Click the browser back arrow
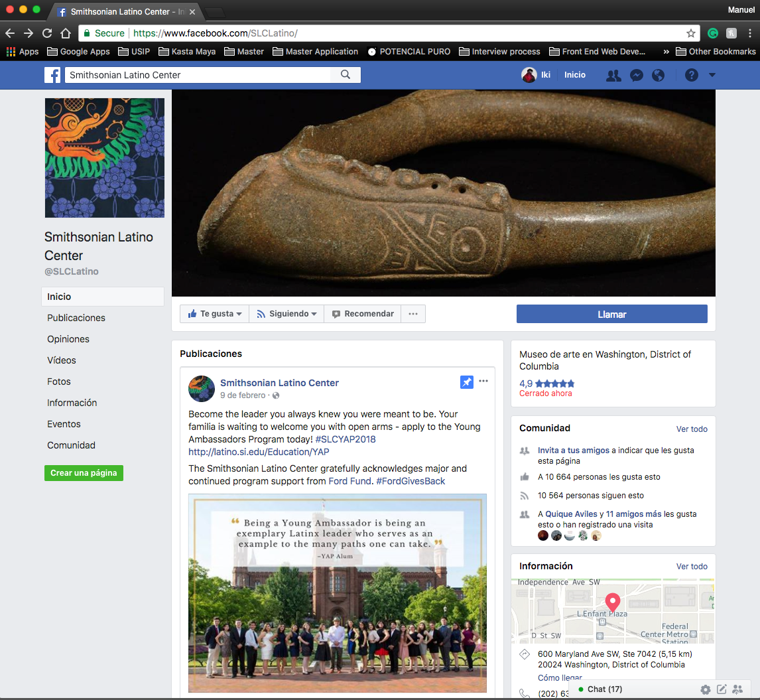 pyautogui.click(x=10, y=33)
